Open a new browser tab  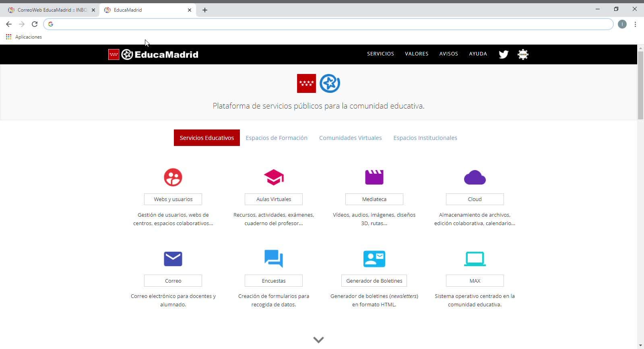coord(205,10)
